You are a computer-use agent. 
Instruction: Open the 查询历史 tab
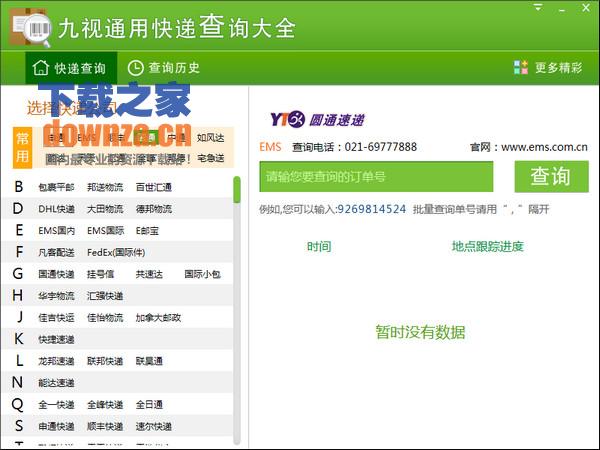(163, 68)
